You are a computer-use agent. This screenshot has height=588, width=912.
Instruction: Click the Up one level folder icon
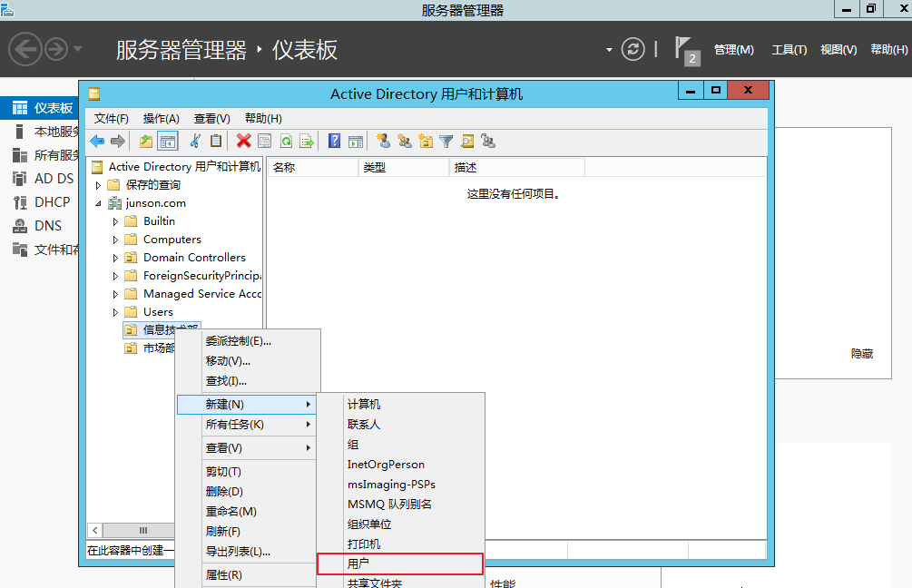(146, 141)
